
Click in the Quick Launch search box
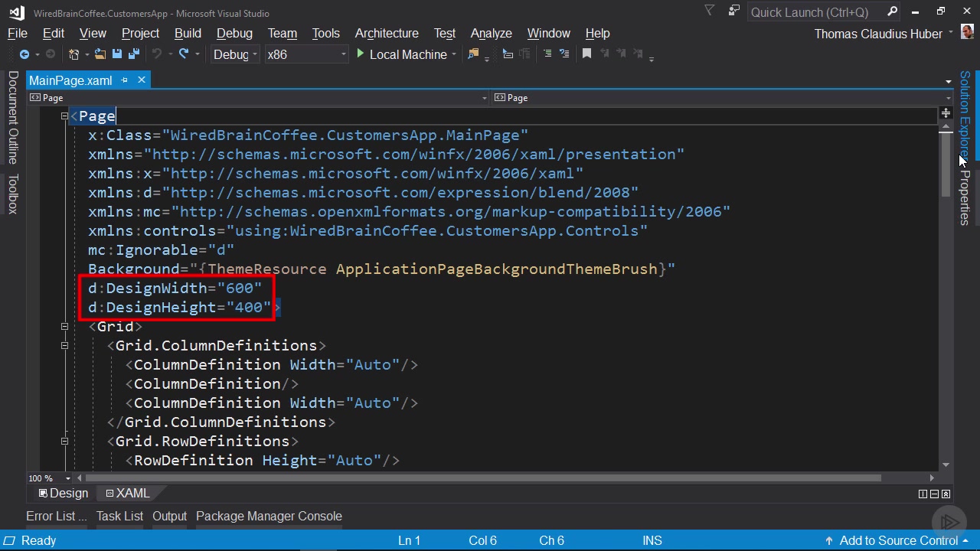[x=815, y=12]
